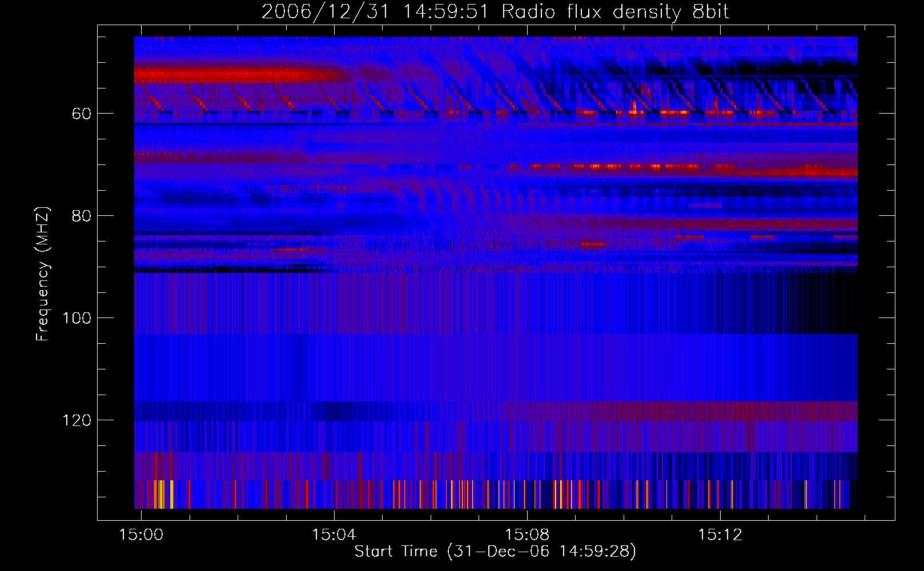Click the 15:08 time tick label

pyautogui.click(x=527, y=534)
